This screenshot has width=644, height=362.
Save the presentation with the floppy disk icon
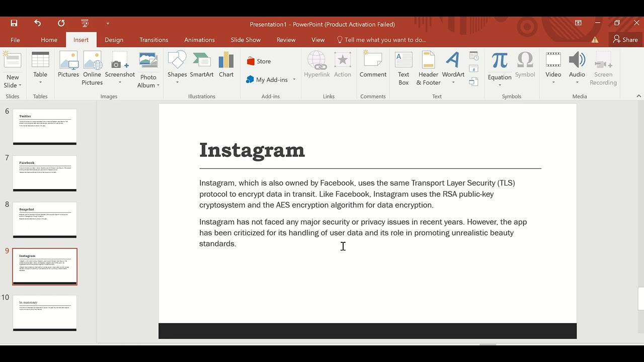point(14,23)
